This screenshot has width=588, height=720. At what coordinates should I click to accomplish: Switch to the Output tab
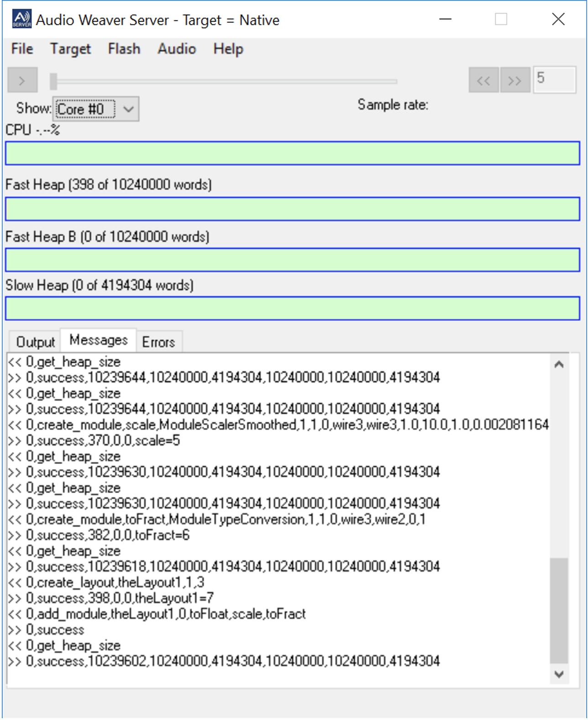[x=35, y=342]
